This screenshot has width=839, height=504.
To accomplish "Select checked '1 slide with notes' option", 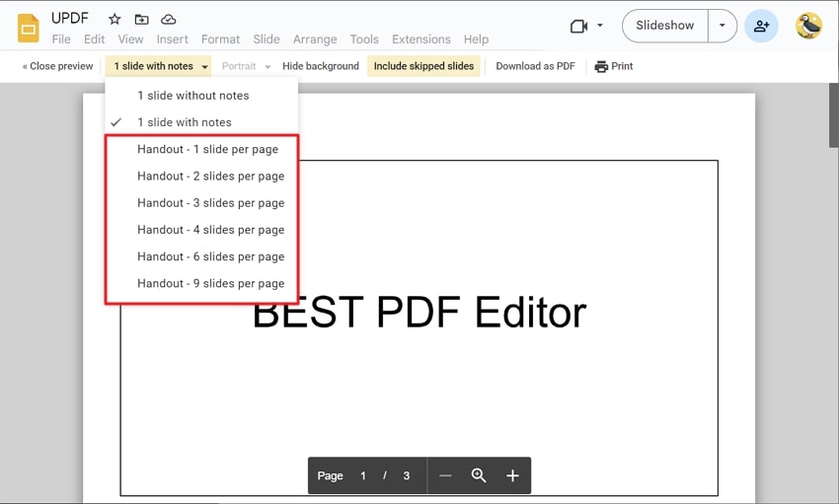I will [x=201, y=122].
